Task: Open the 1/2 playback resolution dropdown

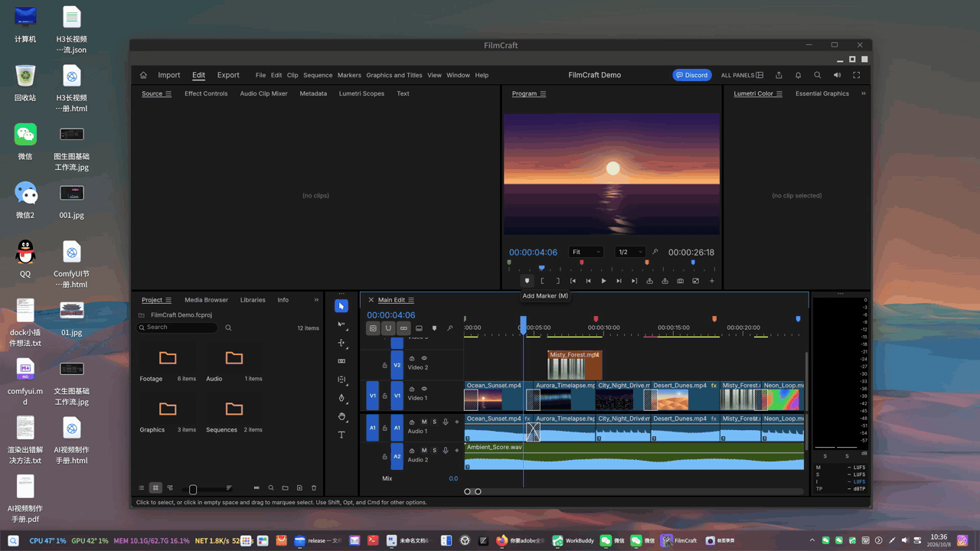Action: click(x=629, y=252)
